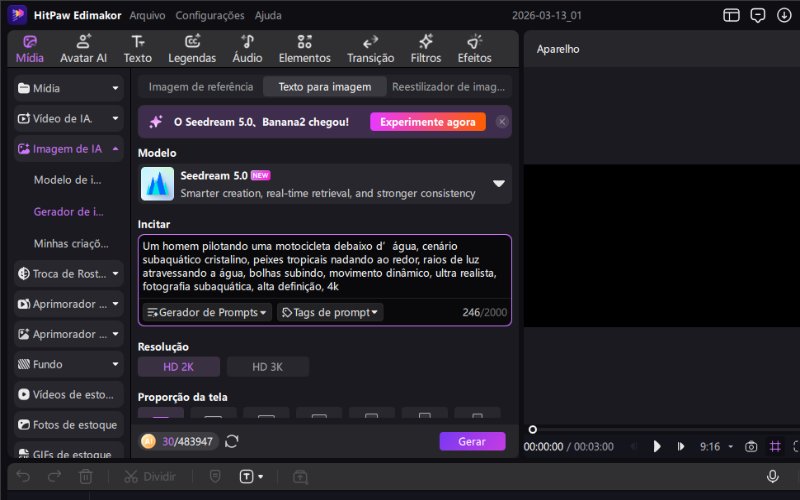
Task: Open the Tags de prompt dropdown
Action: [330, 312]
